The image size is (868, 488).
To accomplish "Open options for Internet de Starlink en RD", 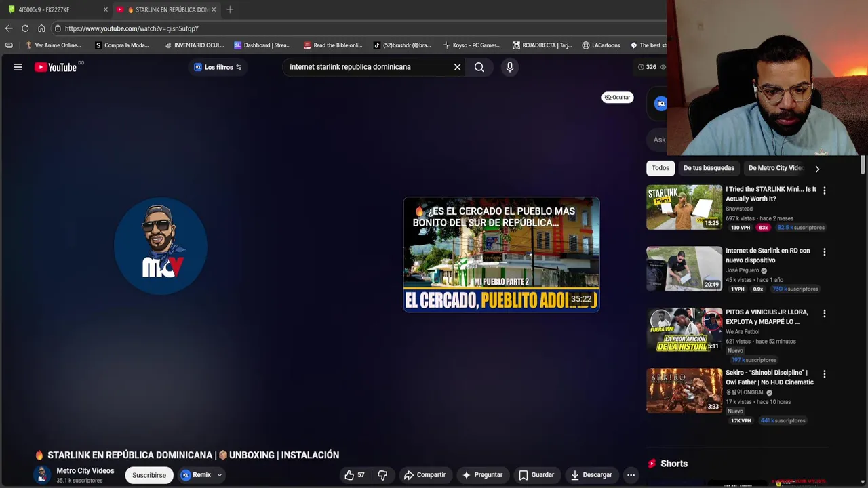I will point(825,252).
